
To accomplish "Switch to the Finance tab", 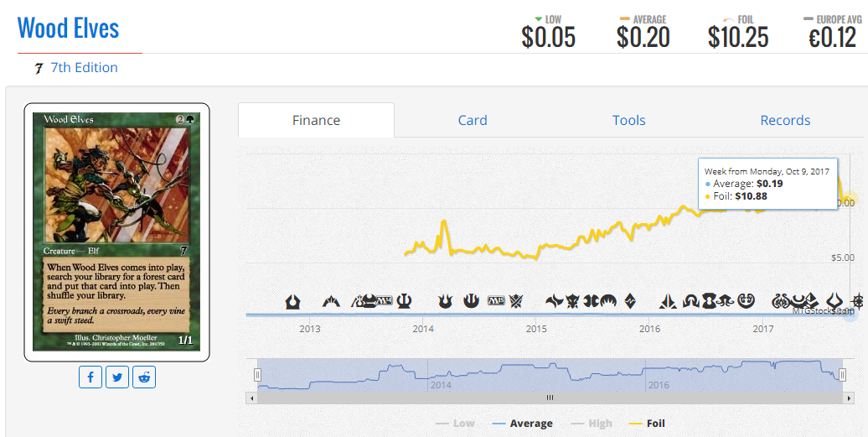I will point(316,120).
